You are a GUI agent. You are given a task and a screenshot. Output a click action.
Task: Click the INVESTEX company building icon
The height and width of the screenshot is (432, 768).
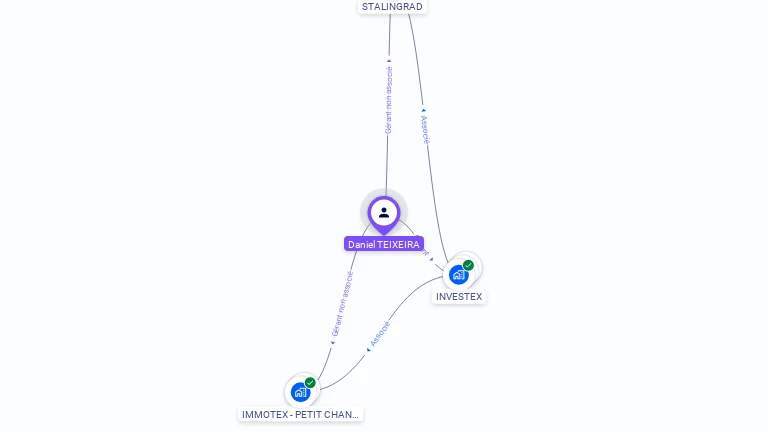pos(458,275)
